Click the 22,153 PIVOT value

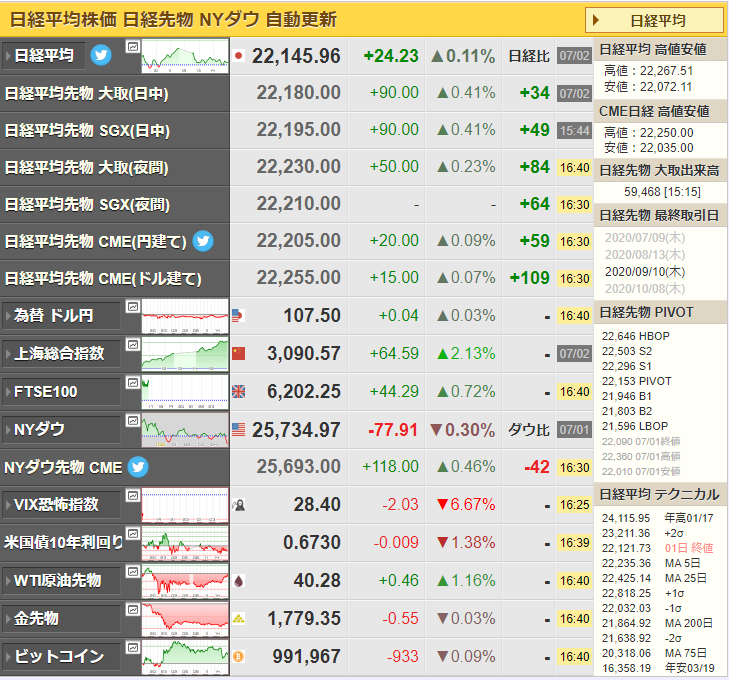(636, 381)
